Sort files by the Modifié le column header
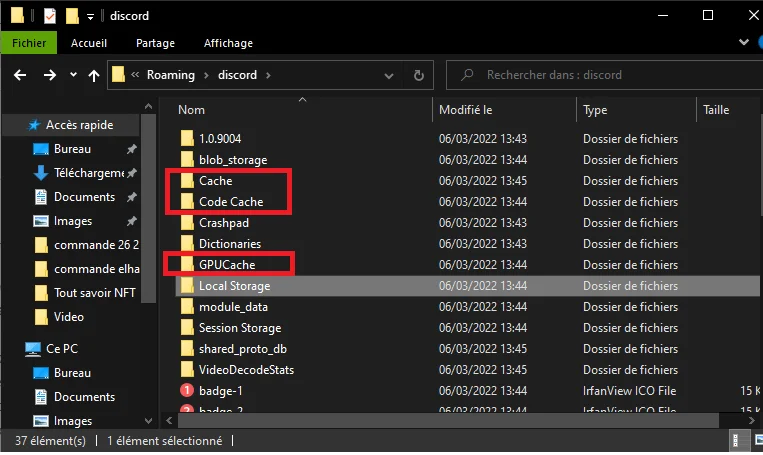Viewport: 763px width, 455px height. click(465, 110)
